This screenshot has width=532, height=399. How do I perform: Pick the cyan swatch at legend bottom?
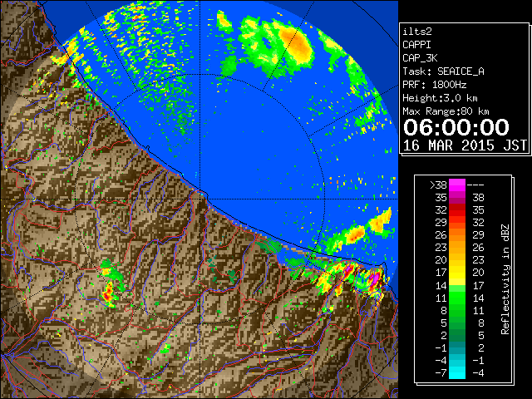tap(457, 373)
